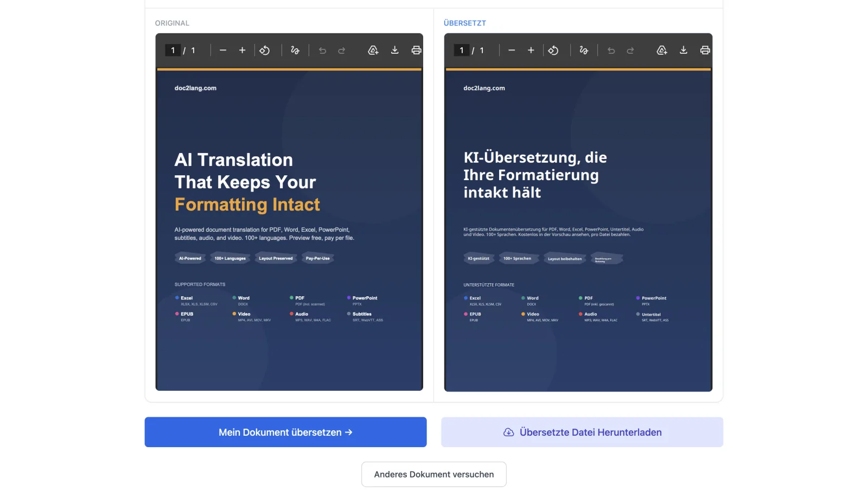
Task: Click 'SUPPORTED FORMATS' label in original page
Action: (x=200, y=284)
